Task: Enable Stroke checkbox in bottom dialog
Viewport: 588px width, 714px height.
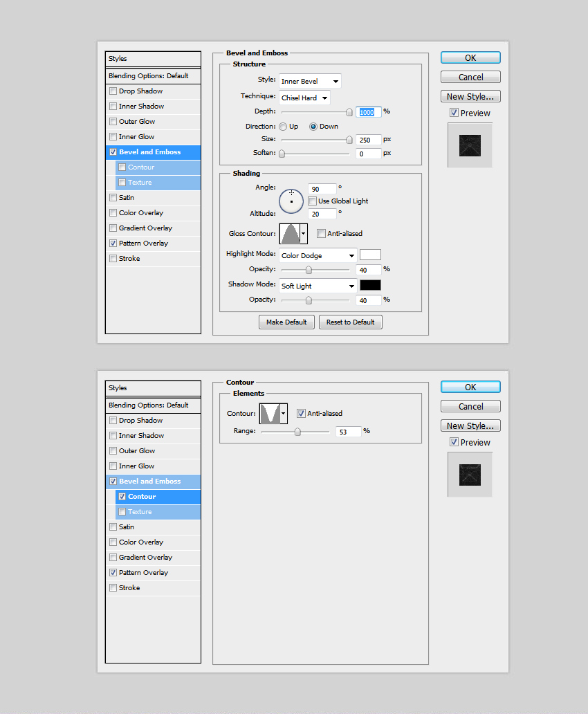Action: pyautogui.click(x=113, y=588)
